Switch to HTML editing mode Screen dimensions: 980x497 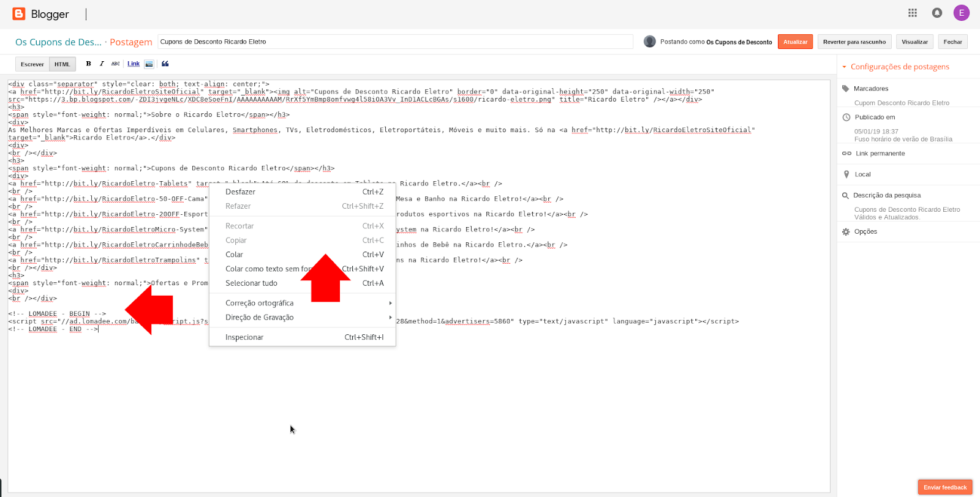click(62, 64)
